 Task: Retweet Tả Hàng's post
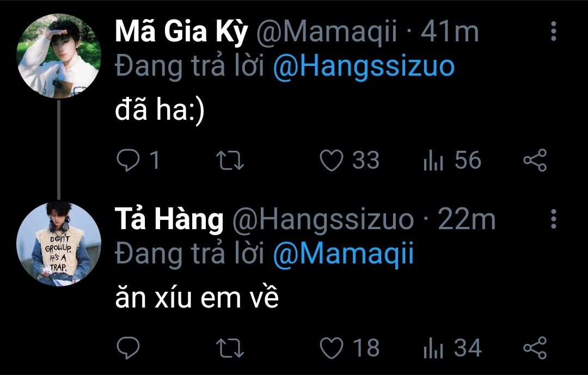pyautogui.click(x=230, y=348)
